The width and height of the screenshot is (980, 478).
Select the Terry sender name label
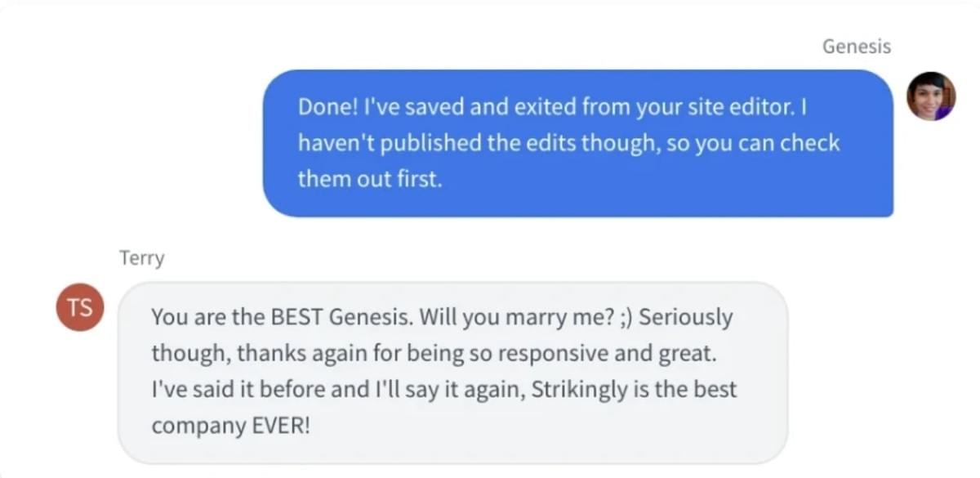pyautogui.click(x=141, y=258)
